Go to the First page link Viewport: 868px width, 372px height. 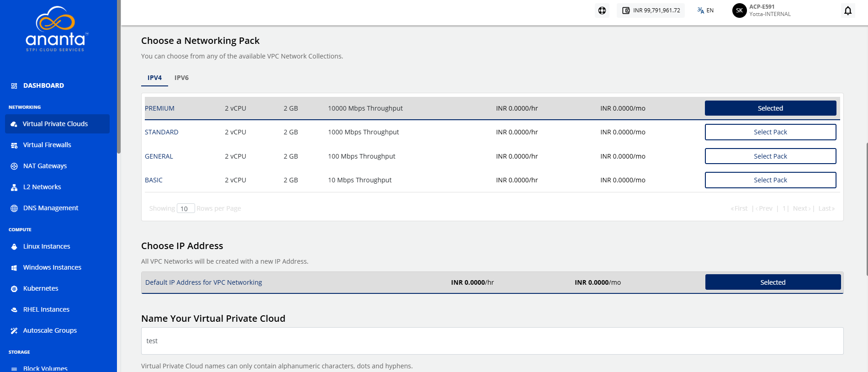pyautogui.click(x=739, y=208)
